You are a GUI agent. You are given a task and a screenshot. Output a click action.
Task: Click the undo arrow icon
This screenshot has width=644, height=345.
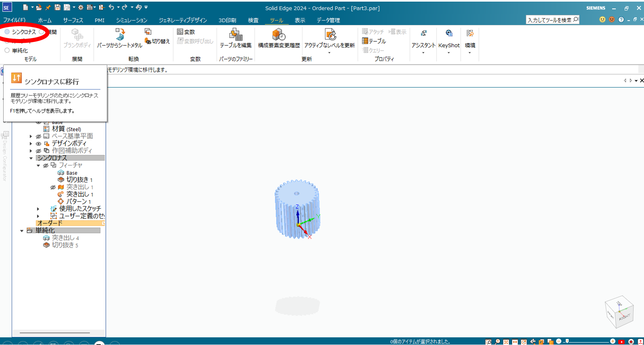[111, 7]
